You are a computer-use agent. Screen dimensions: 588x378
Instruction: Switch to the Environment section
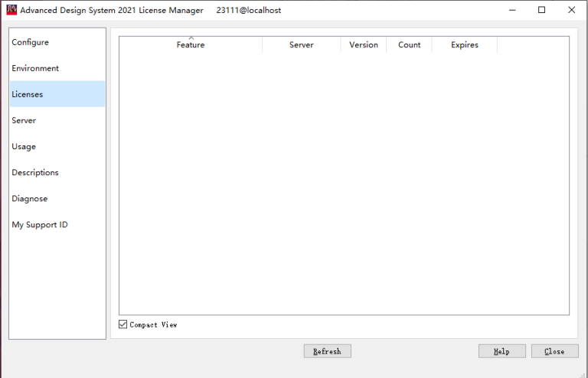[x=35, y=68]
